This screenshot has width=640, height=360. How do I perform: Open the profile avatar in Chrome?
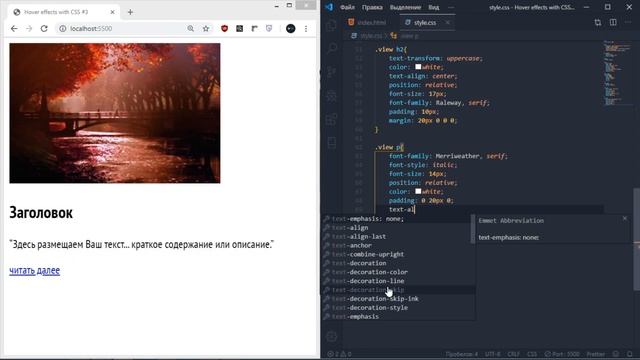(291, 29)
